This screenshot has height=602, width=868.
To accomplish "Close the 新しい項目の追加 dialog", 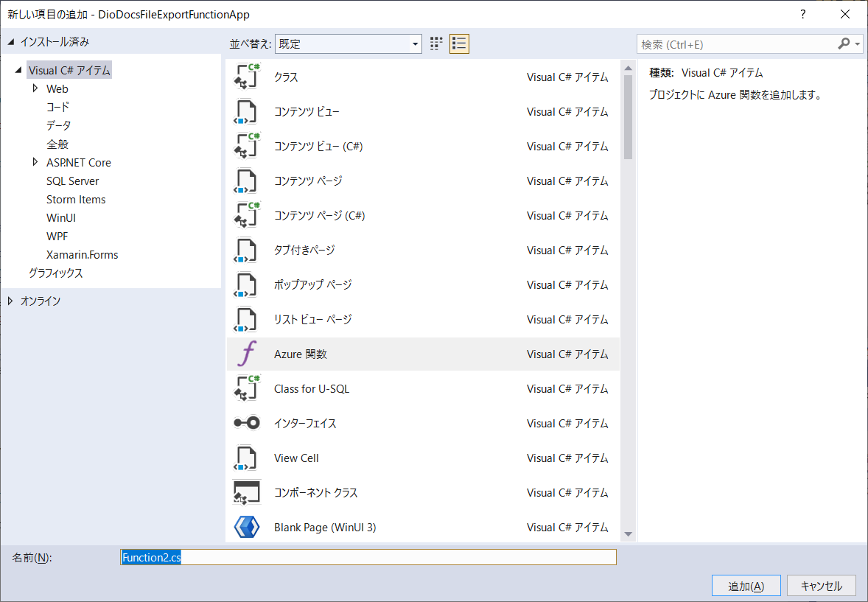I will (845, 15).
